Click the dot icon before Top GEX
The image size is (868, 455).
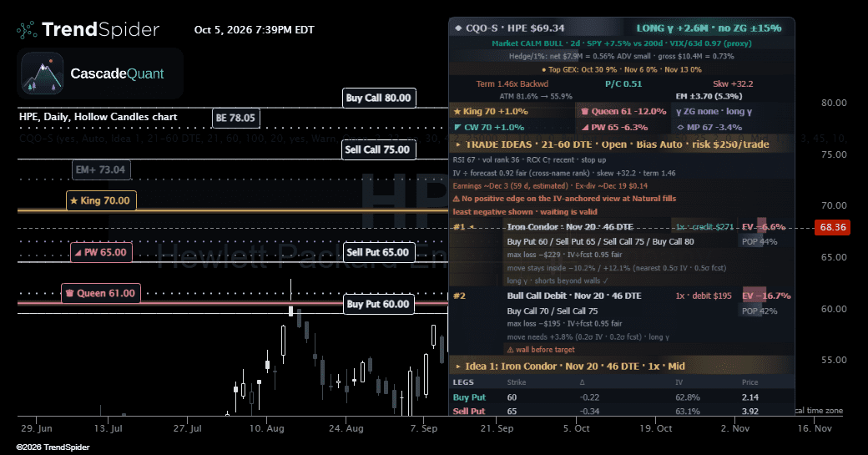544,70
